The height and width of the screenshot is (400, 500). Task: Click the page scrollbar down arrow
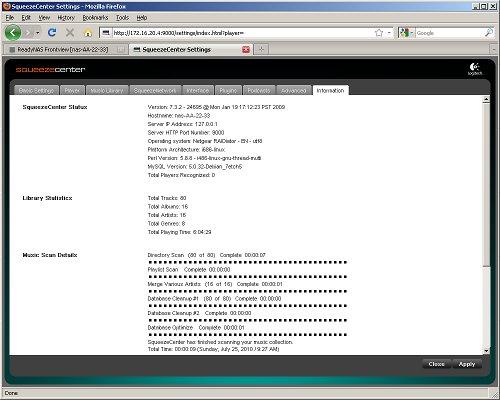[x=486, y=351]
